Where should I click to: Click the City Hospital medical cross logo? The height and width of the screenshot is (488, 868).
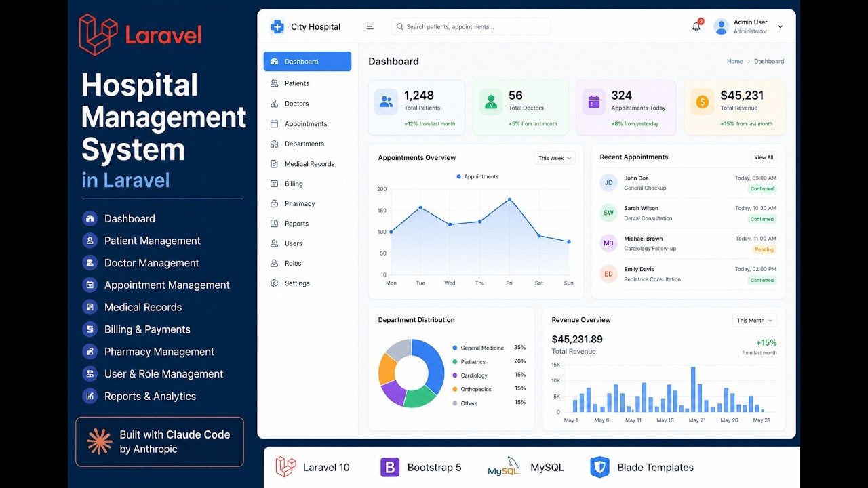click(277, 27)
